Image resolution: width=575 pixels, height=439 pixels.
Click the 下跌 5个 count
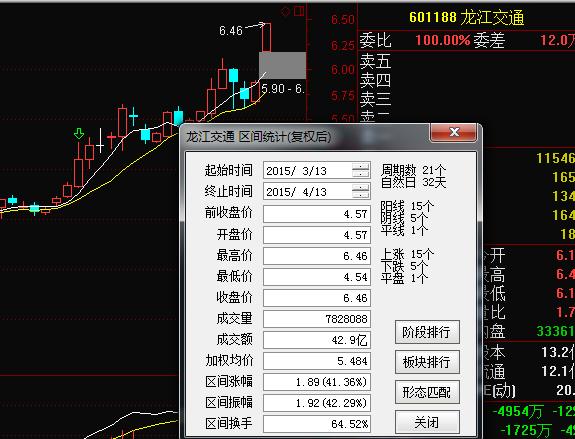tap(404, 266)
